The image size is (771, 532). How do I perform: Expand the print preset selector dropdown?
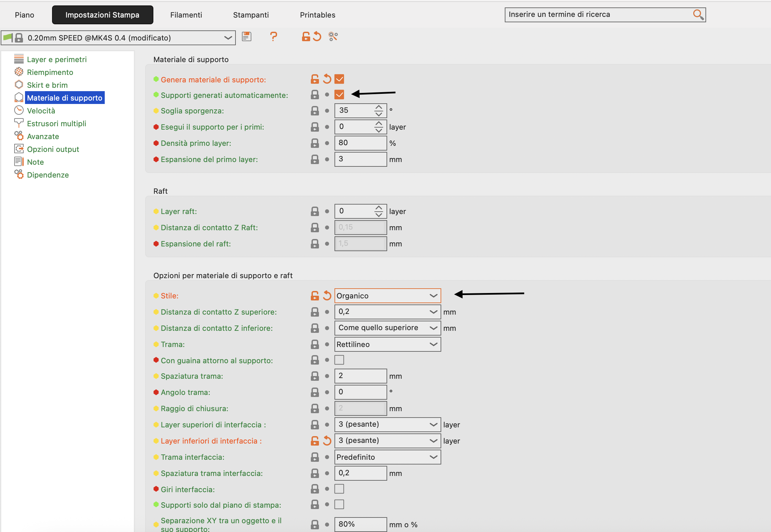pos(228,38)
